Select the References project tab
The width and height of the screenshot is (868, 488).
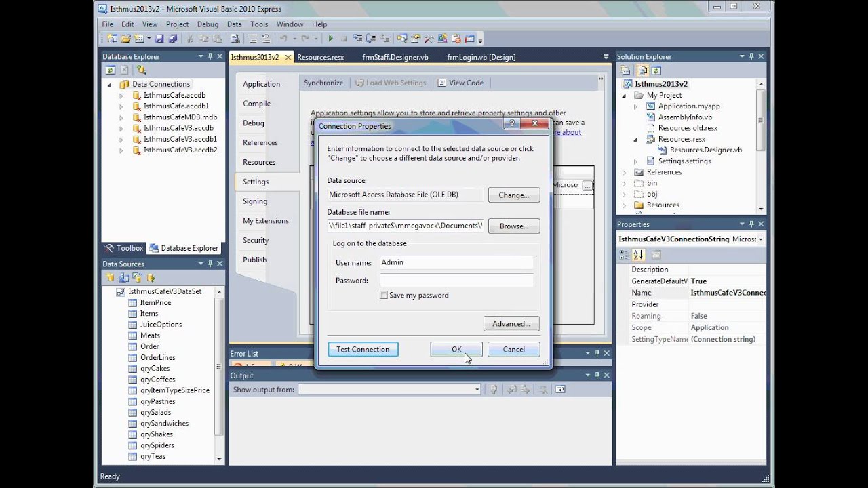click(260, 142)
